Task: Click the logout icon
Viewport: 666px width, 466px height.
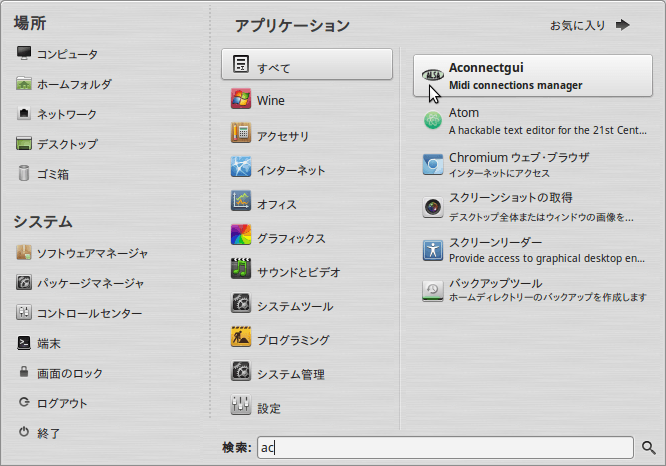Action: click(x=24, y=402)
